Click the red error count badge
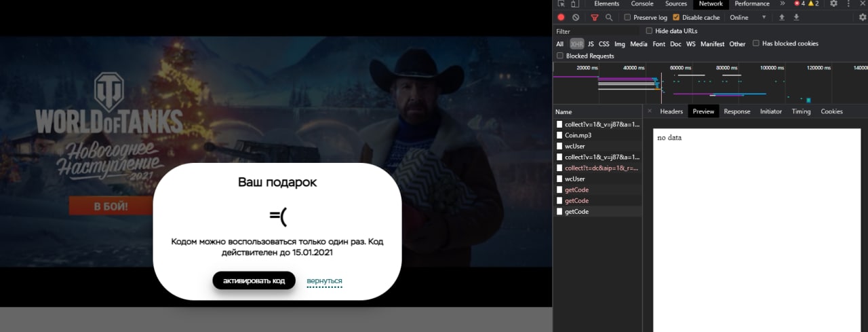Image resolution: width=868 pixels, height=332 pixels. (800, 4)
